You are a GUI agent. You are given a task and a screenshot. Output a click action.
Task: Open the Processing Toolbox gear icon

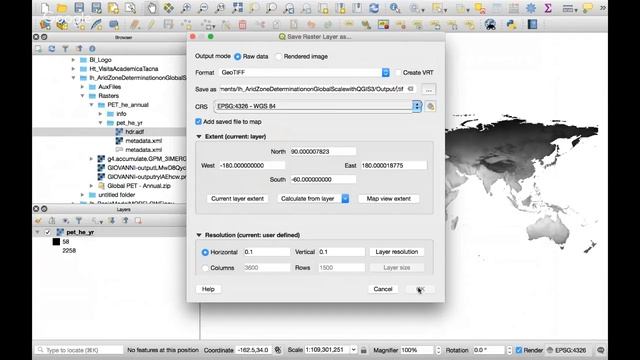531,8
